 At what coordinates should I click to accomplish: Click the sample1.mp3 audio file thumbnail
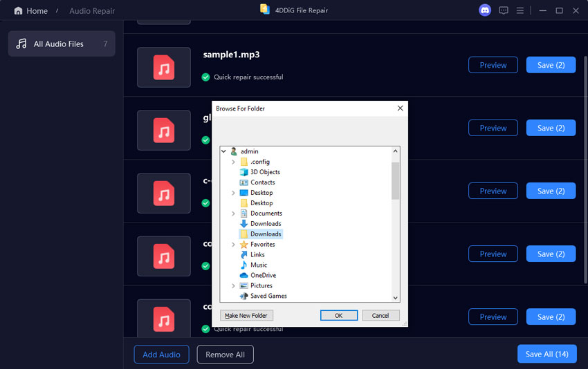pos(164,68)
